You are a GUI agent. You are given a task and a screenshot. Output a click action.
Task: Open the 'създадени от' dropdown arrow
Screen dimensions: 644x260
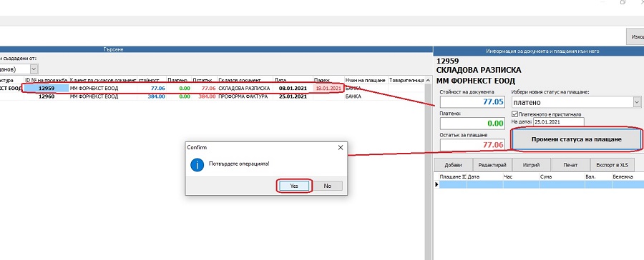(34, 69)
